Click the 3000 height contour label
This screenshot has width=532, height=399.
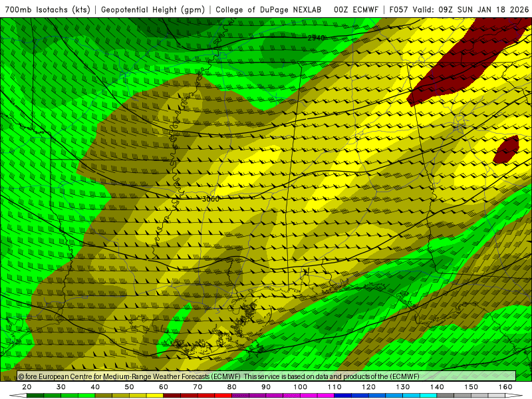210,199
